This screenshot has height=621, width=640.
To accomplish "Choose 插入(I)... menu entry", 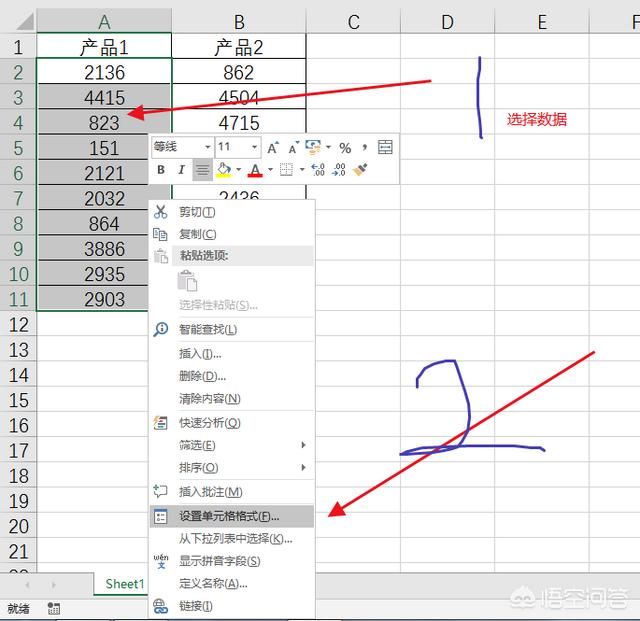I will coord(232,354).
